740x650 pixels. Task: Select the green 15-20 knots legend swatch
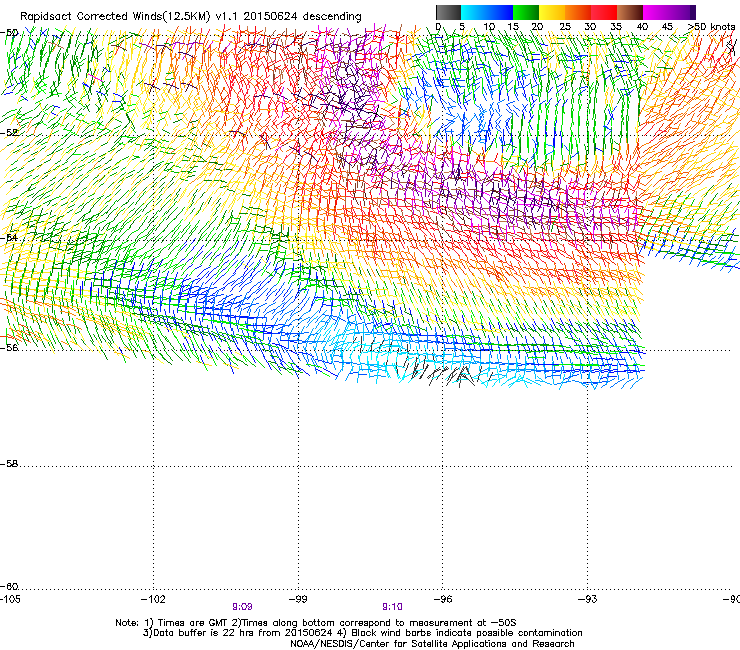pyautogui.click(x=526, y=12)
